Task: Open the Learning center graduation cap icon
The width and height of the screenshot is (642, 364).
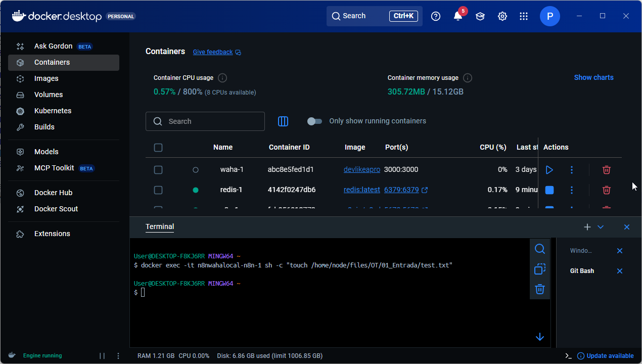Action: 480,16
